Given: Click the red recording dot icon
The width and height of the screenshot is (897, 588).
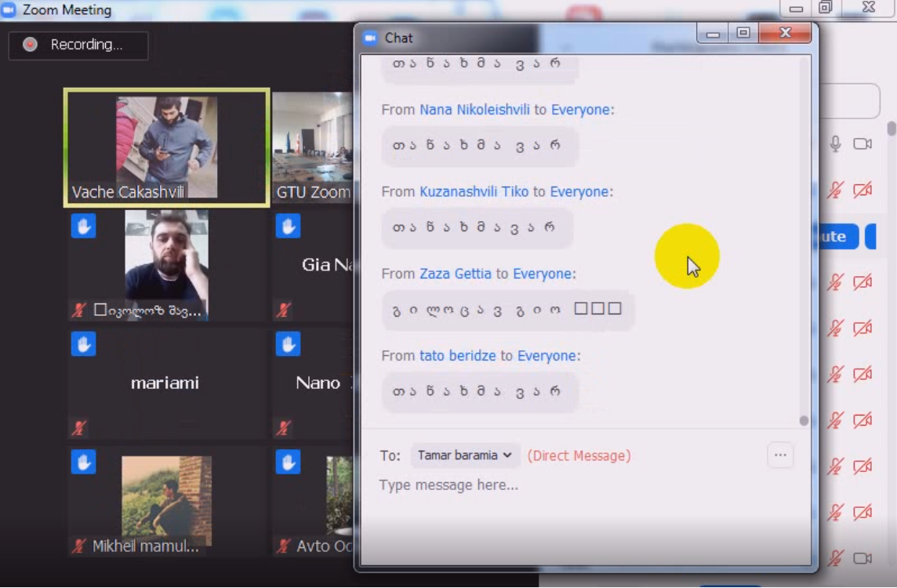Looking at the screenshot, I should 30,45.
